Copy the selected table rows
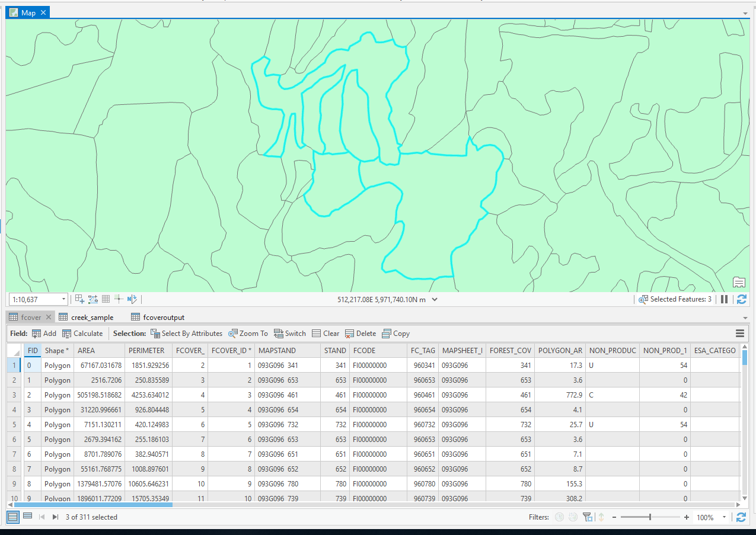The height and width of the screenshot is (535, 756). point(395,333)
